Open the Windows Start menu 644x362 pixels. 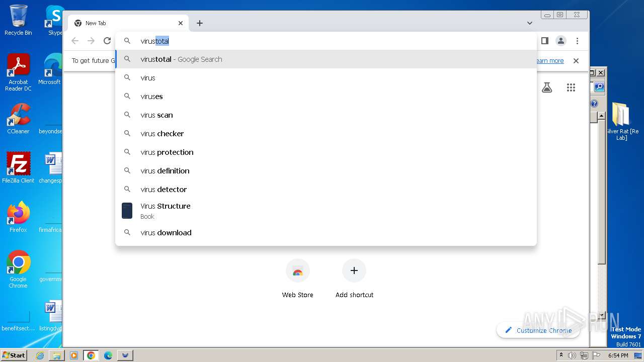pos(14,355)
